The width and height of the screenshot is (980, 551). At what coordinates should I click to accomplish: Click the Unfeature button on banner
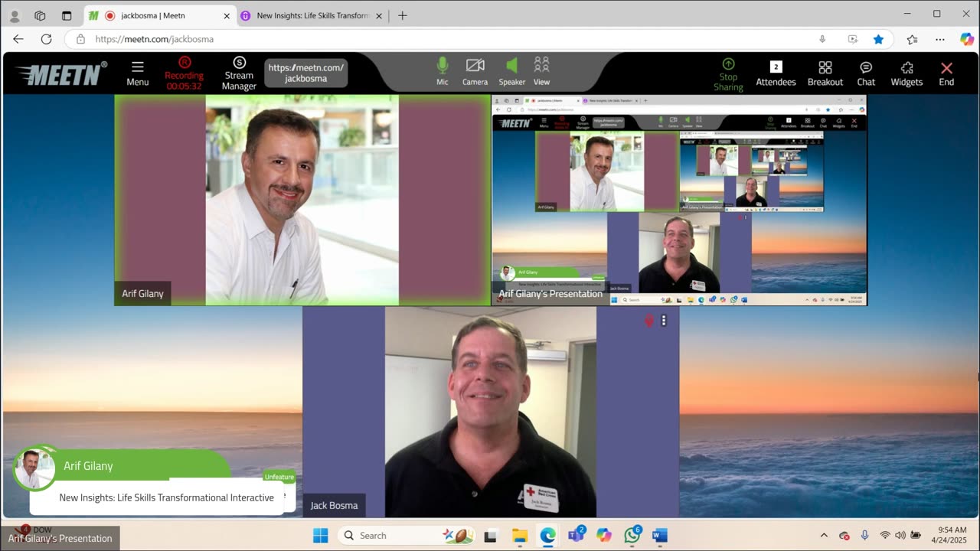pos(279,477)
